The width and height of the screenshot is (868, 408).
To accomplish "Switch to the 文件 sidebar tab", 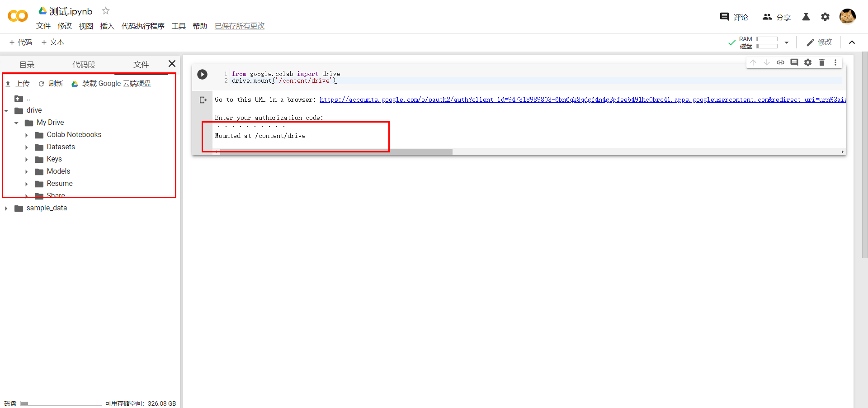I will pyautogui.click(x=141, y=65).
